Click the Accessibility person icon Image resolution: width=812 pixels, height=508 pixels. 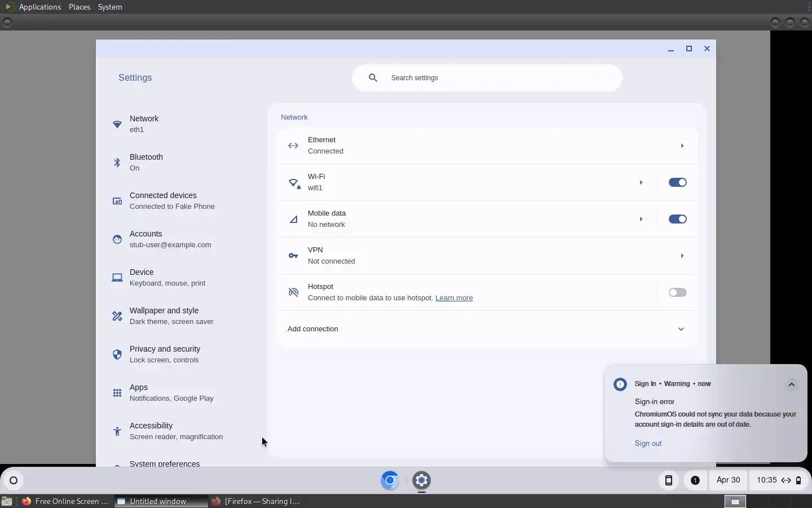pos(117,431)
